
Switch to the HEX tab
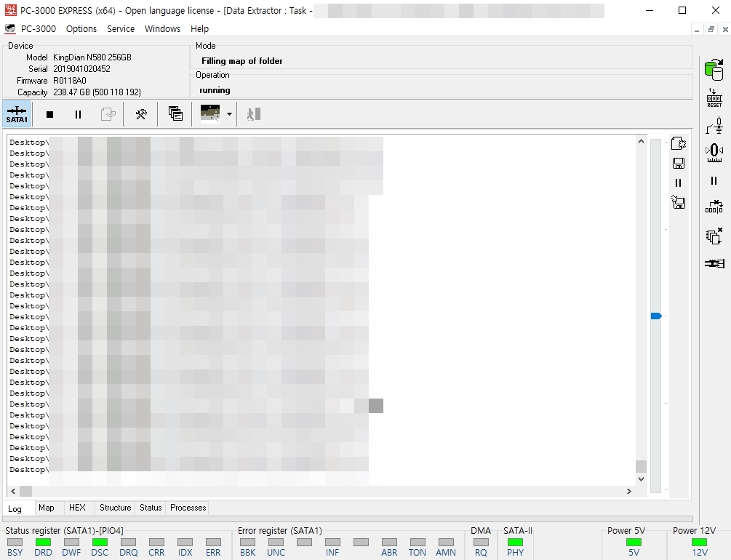tap(77, 508)
